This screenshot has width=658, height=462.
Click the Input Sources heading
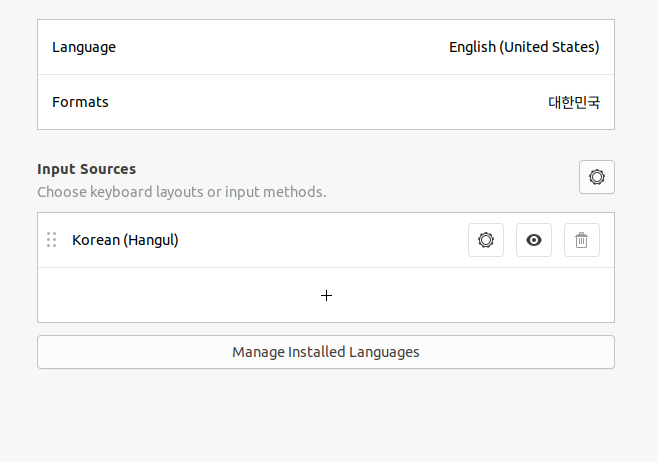pos(86,169)
